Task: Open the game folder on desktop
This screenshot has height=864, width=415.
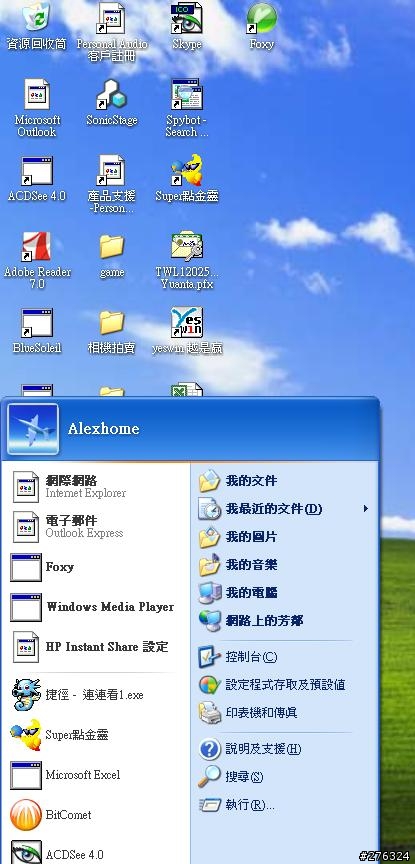Action: coord(112,255)
